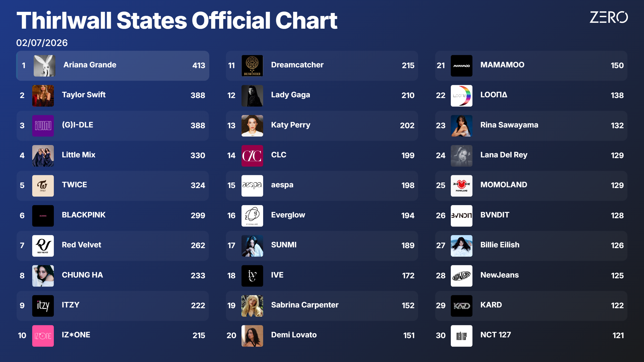This screenshot has height=362, width=644.
Task: Click the LOONA rainbow crescent logo
Action: [462, 96]
